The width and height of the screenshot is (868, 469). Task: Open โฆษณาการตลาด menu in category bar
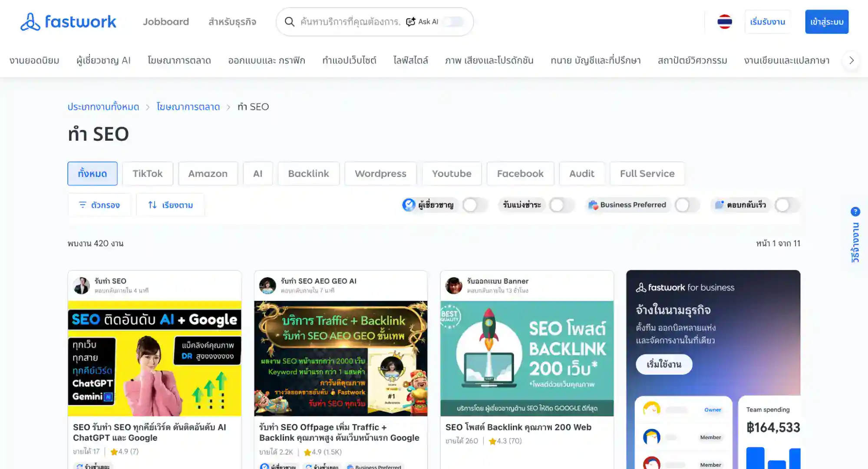point(179,60)
